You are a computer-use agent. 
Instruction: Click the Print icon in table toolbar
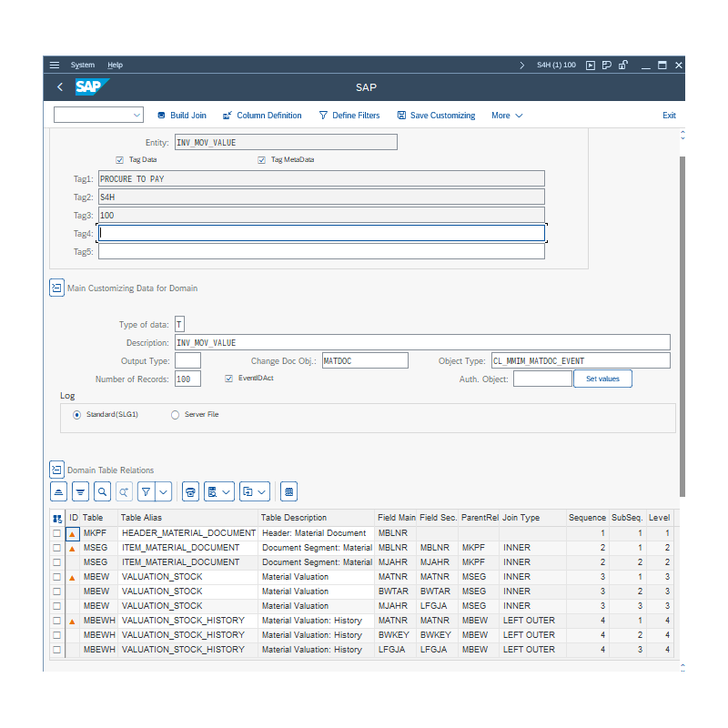[x=190, y=491]
